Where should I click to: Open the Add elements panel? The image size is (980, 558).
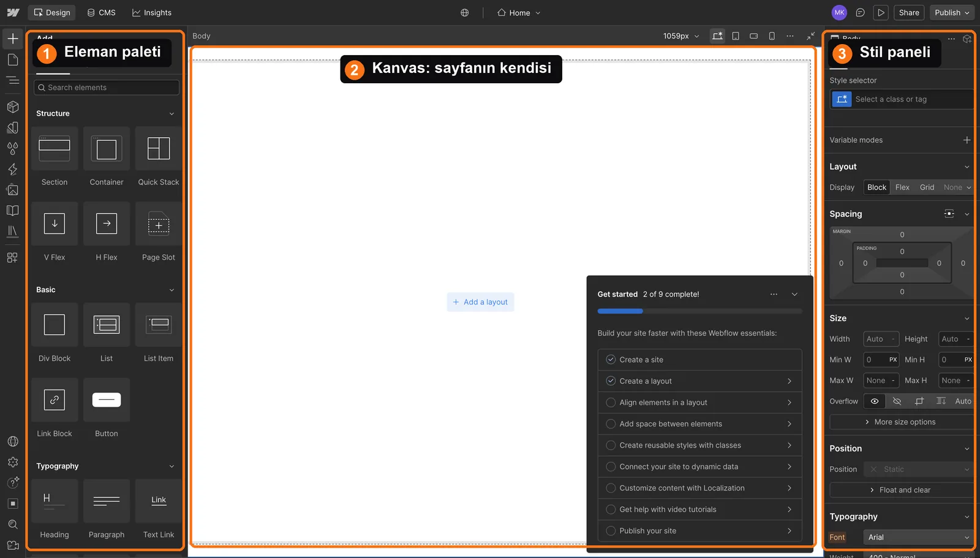click(x=12, y=39)
